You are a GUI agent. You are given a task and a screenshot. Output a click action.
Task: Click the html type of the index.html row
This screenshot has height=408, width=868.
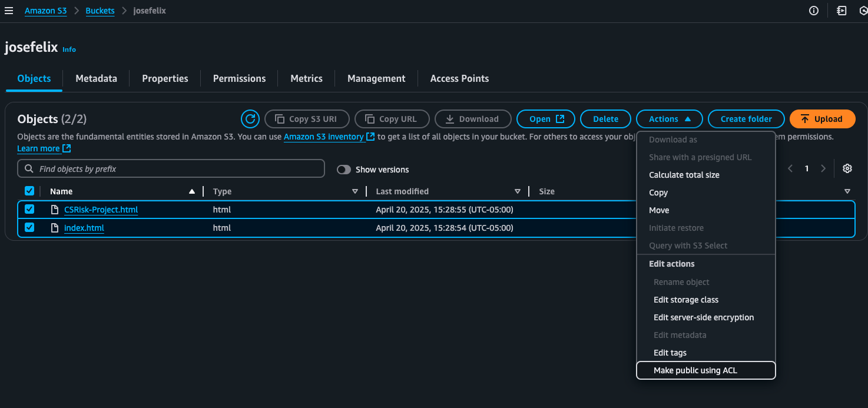pyautogui.click(x=222, y=228)
